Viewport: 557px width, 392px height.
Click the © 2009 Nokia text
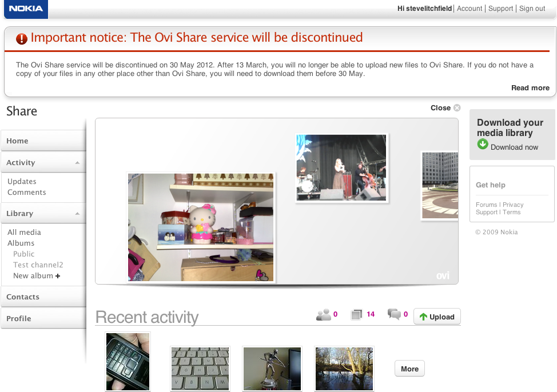tap(496, 232)
